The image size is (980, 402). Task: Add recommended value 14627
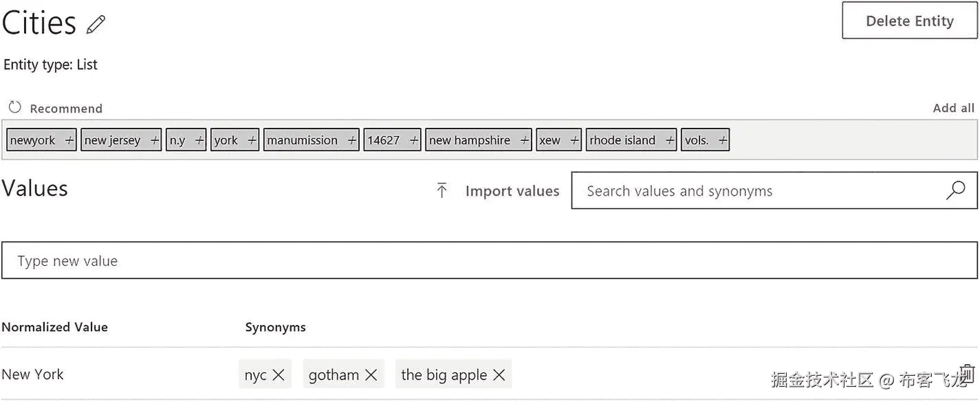[414, 140]
